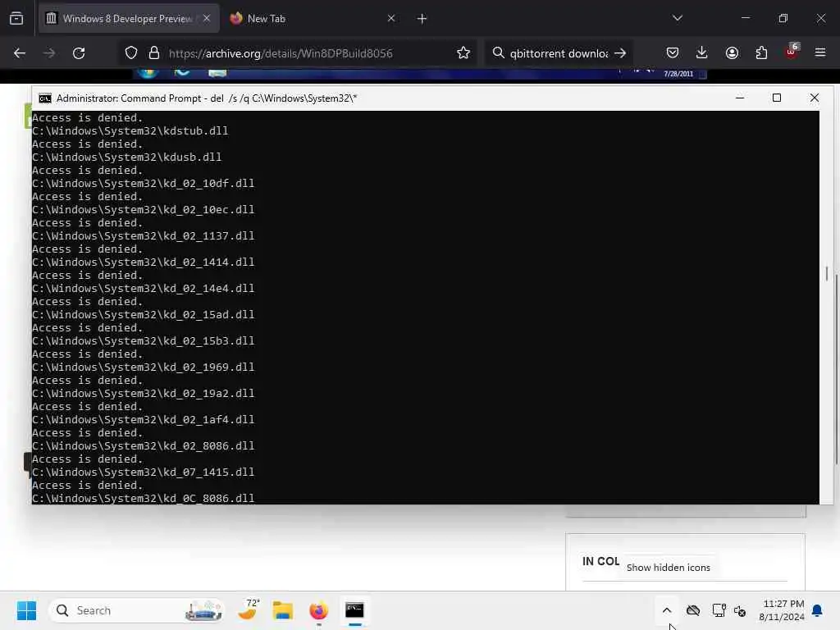840x630 pixels.
Task: Click line kd_02_10df.dll in console
Action: (143, 183)
